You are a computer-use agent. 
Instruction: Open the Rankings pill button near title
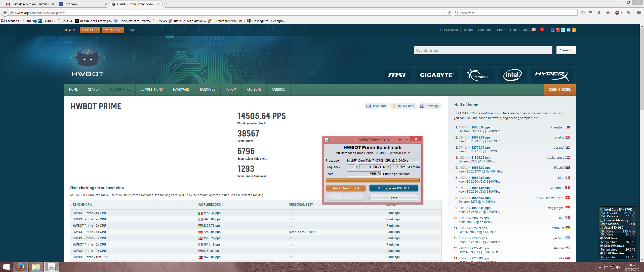click(x=430, y=106)
